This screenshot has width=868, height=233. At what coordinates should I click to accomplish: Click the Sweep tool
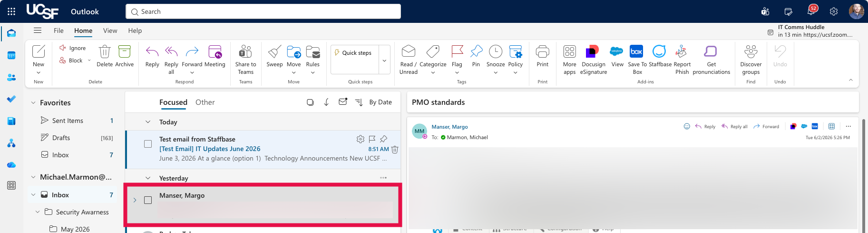[274, 56]
